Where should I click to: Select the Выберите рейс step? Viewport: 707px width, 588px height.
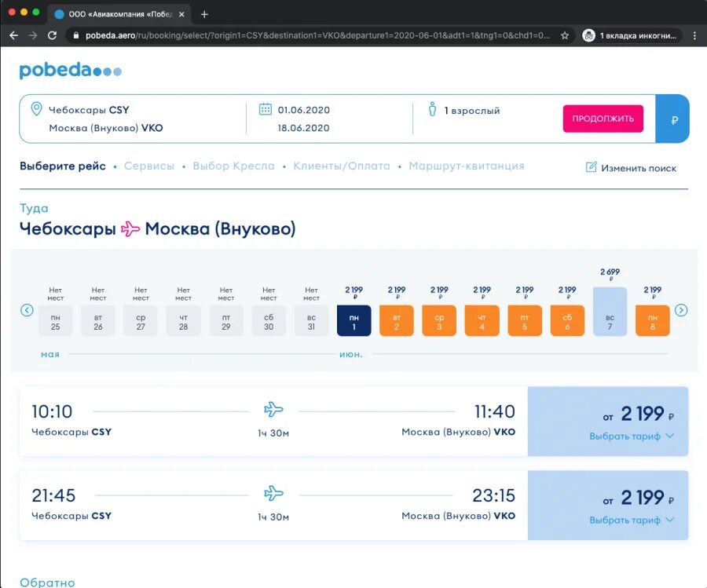coord(63,166)
